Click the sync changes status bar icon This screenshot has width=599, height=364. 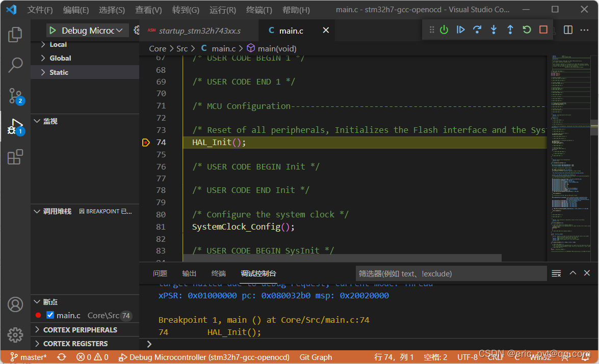(x=62, y=357)
